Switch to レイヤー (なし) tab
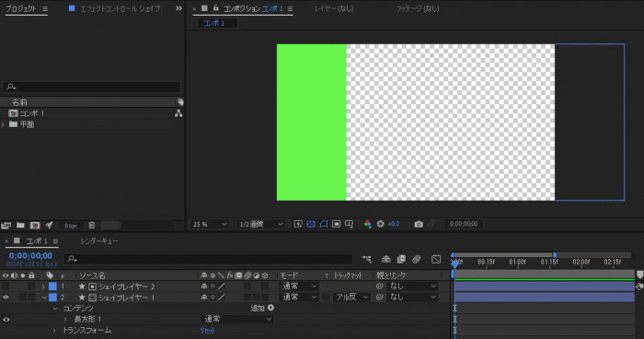 coord(334,8)
